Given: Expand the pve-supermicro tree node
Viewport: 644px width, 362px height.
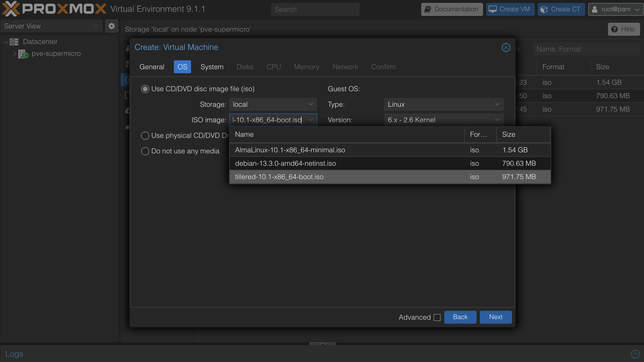Looking at the screenshot, I should click(x=14, y=54).
